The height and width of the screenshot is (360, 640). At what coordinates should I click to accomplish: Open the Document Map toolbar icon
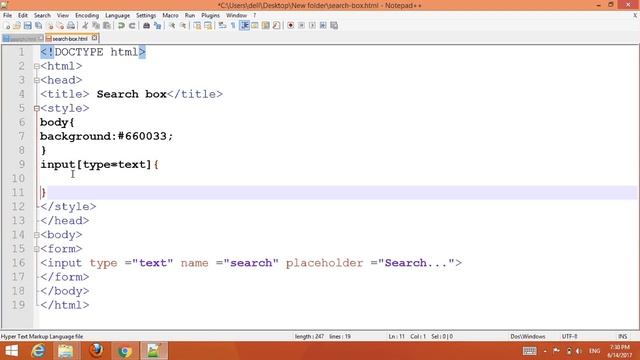coord(265,26)
